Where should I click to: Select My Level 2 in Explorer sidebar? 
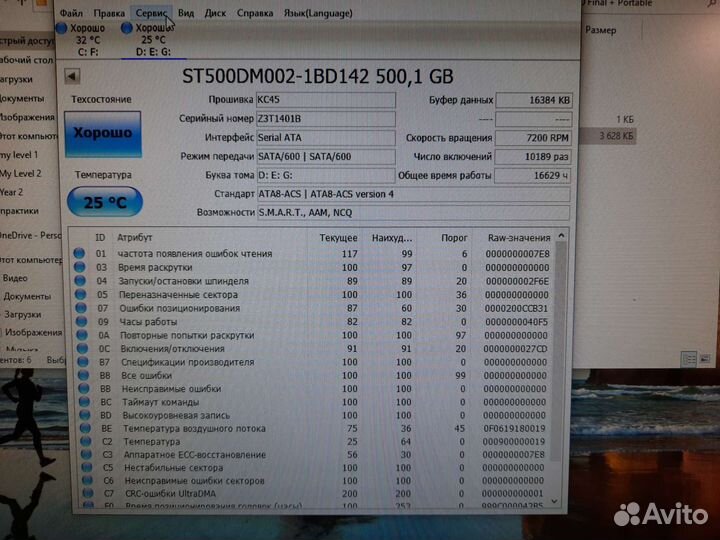pyautogui.click(x=21, y=174)
